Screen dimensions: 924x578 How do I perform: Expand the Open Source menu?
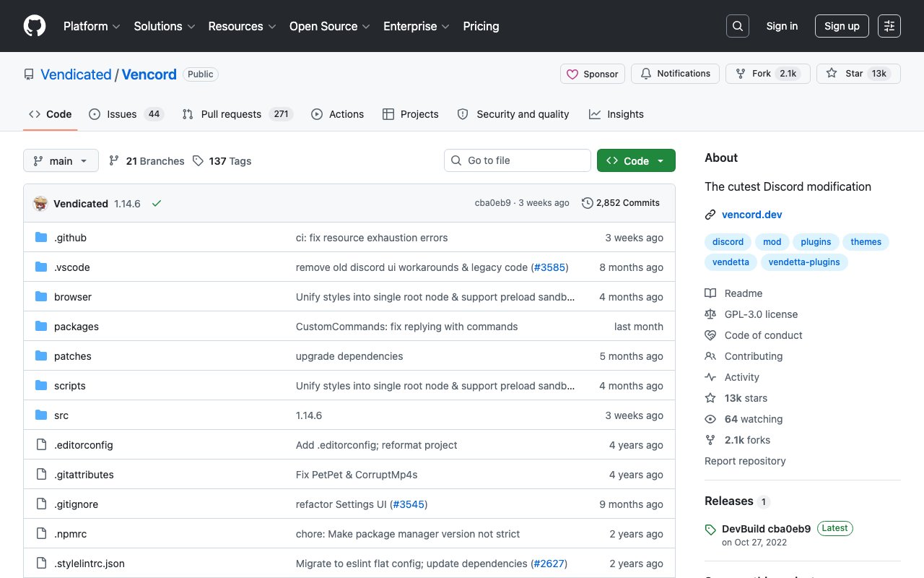[x=330, y=26]
